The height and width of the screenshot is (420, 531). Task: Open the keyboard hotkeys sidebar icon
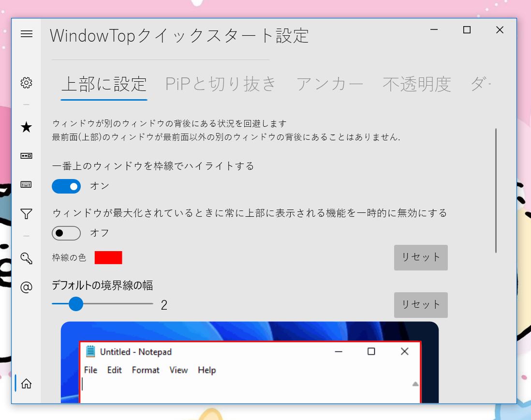pyautogui.click(x=27, y=185)
